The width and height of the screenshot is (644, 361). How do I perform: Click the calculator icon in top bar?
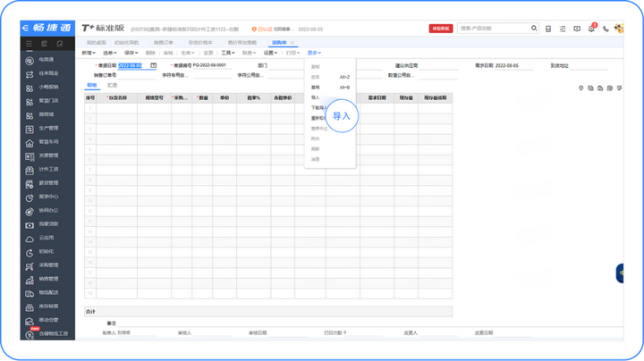(548, 29)
